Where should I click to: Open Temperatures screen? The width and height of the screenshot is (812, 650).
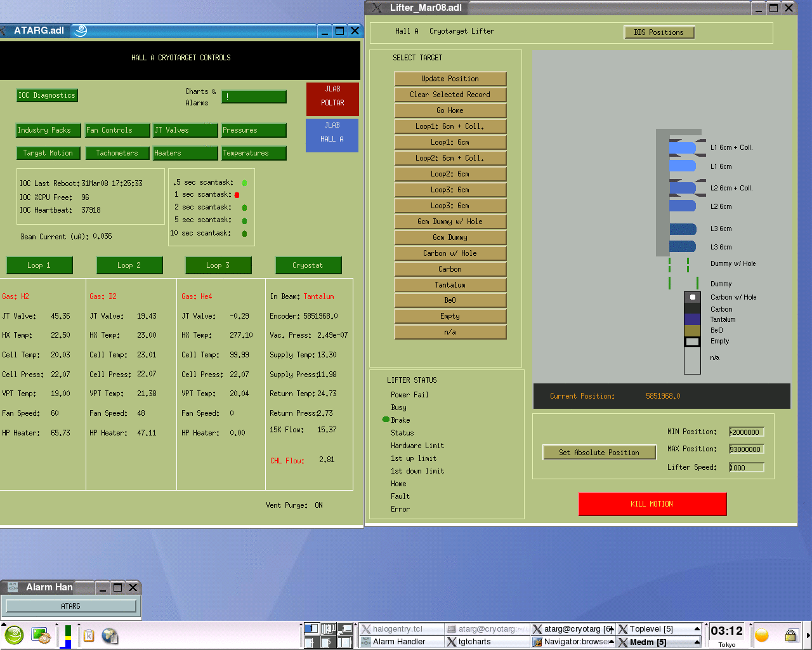[x=254, y=153]
